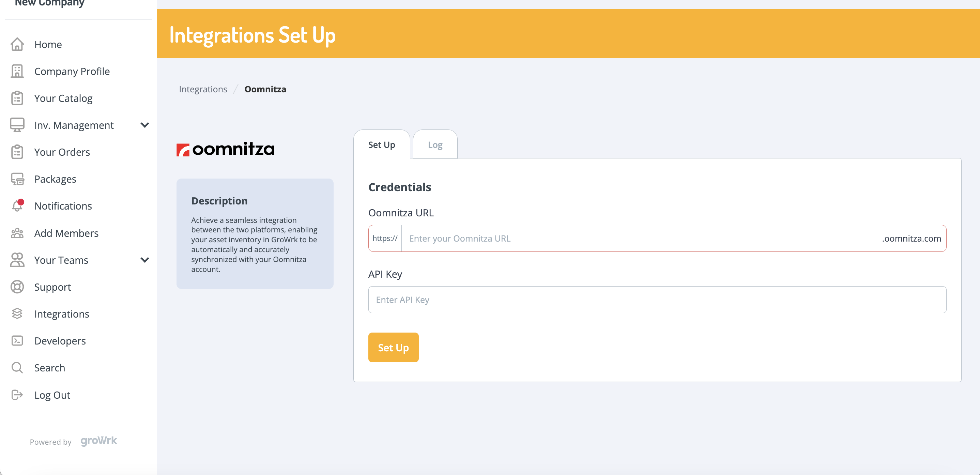Click the Add Members people icon
Image resolution: width=980 pixels, height=475 pixels.
tap(17, 233)
